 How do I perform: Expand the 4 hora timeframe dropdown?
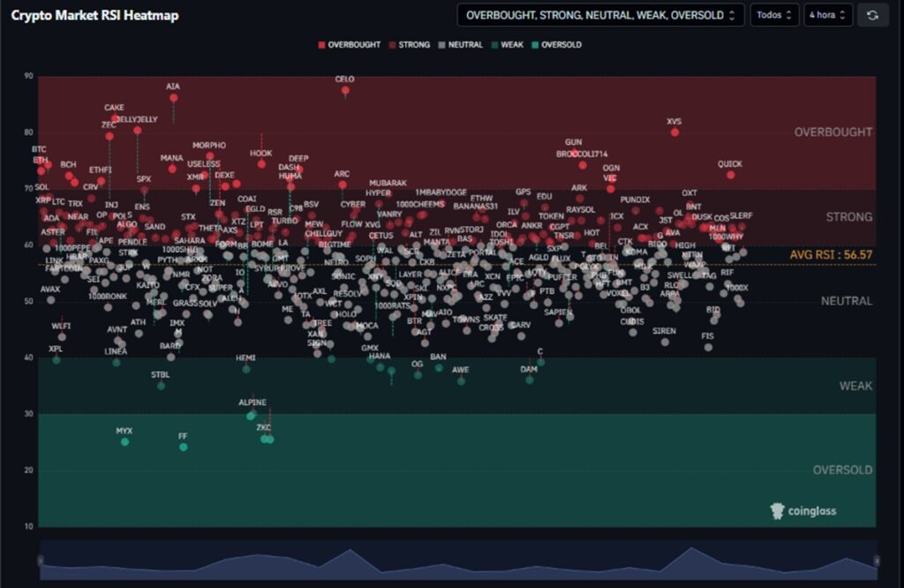pyautogui.click(x=828, y=15)
